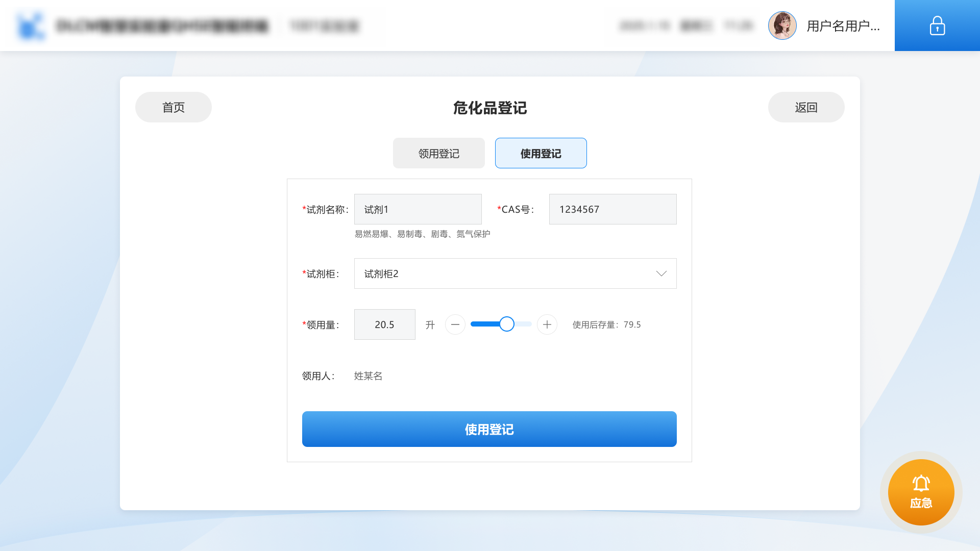Image resolution: width=980 pixels, height=551 pixels.
Task: Click the app logo in top left corner
Action: (x=31, y=25)
